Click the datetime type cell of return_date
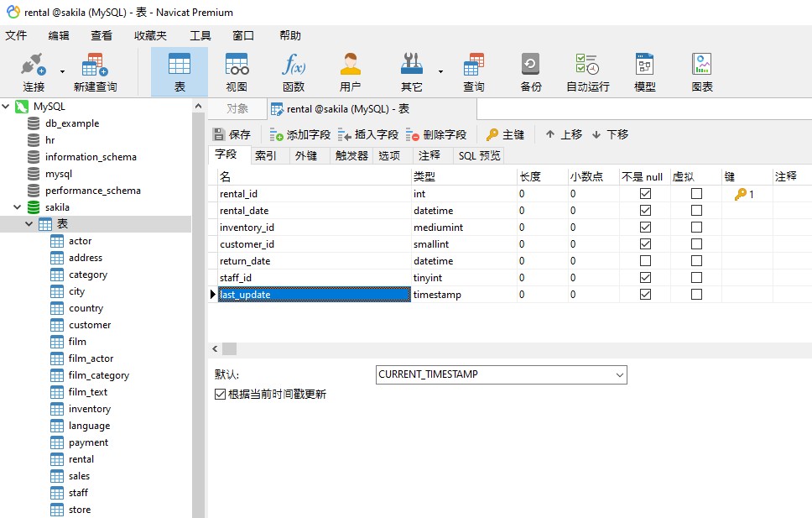Image resolution: width=812 pixels, height=518 pixels. tap(464, 261)
